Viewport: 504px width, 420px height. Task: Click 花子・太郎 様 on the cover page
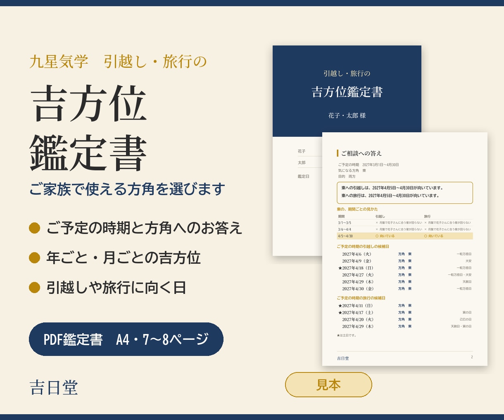click(x=347, y=115)
